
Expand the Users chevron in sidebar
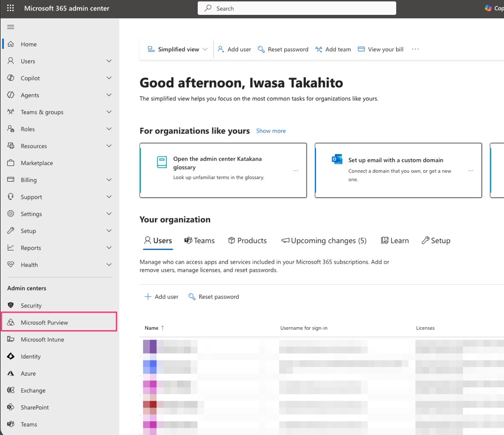point(109,61)
